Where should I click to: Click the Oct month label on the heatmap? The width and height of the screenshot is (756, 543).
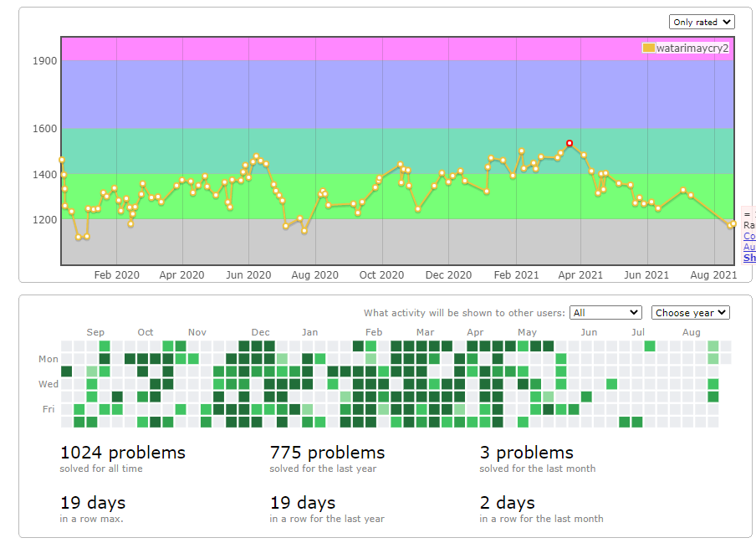[146, 332]
